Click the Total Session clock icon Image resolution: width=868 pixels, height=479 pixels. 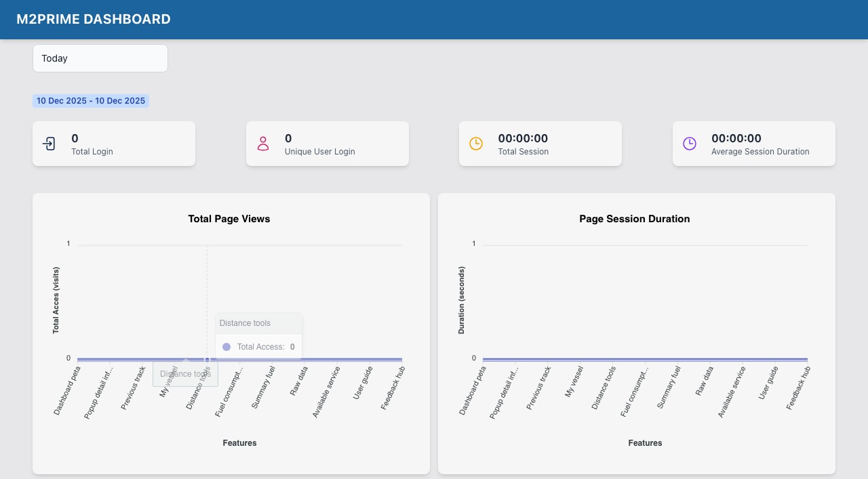476,144
